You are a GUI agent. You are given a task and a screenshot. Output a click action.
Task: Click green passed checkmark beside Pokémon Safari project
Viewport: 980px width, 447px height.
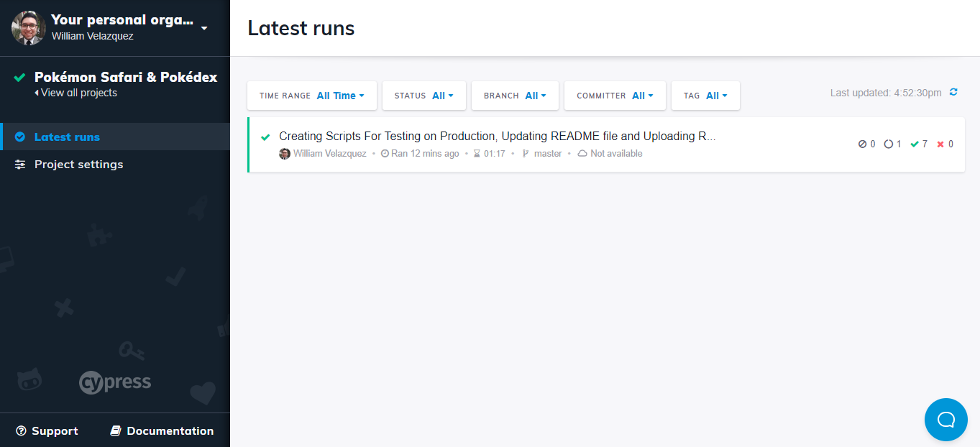(20, 77)
